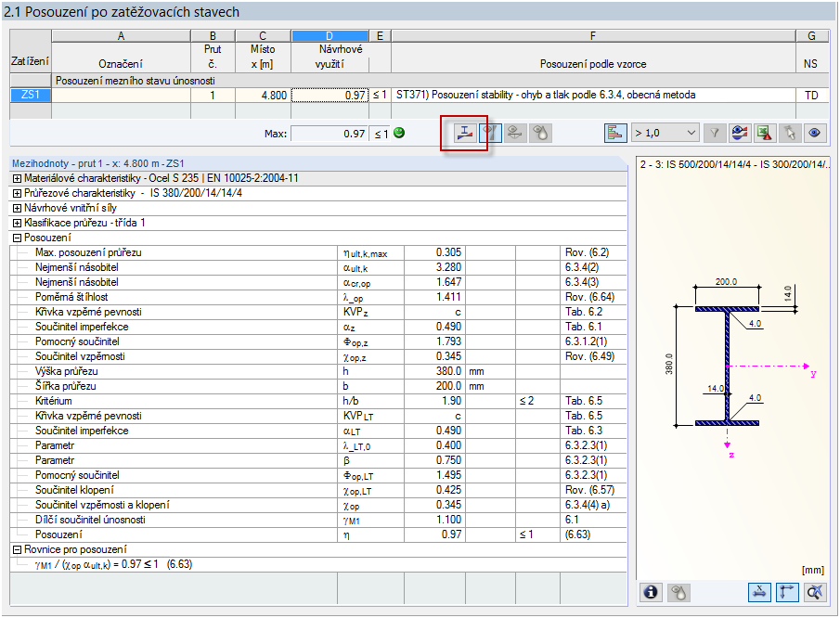Screen dimensions: 840x618
Task: Expand Návrhové vnitřní síly node
Action: click(x=17, y=209)
